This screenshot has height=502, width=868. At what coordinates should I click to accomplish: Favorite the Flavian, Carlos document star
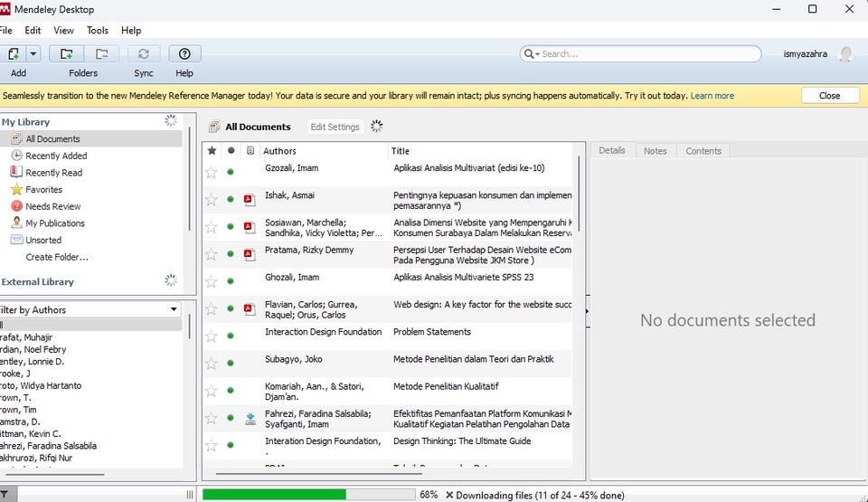pos(211,308)
